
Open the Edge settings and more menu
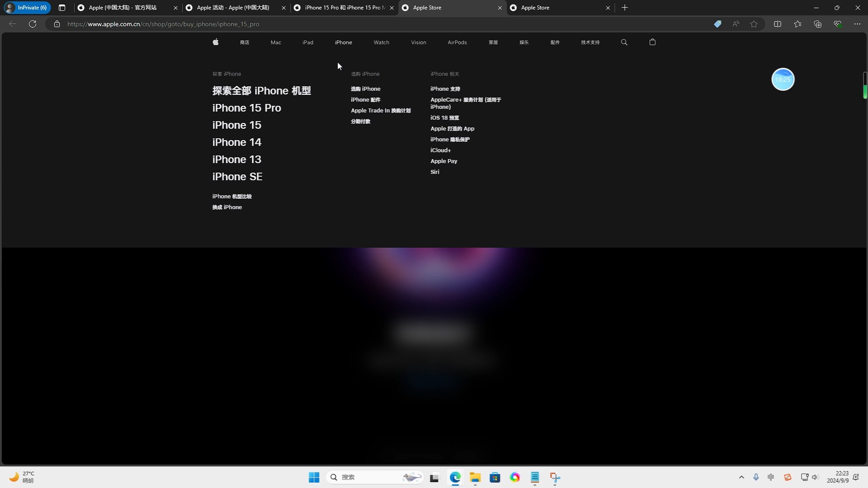point(857,24)
